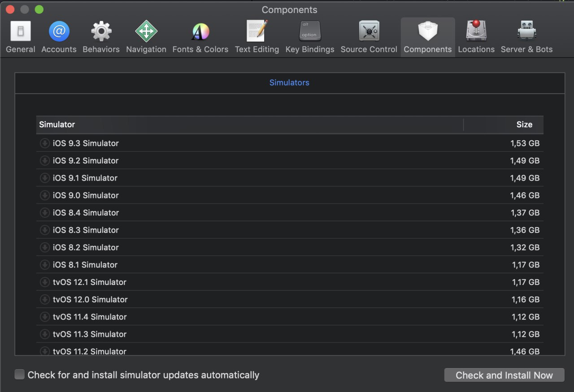The width and height of the screenshot is (574, 392).
Task: Select the tvOS 11.4 Simulator row text
Action: point(90,317)
